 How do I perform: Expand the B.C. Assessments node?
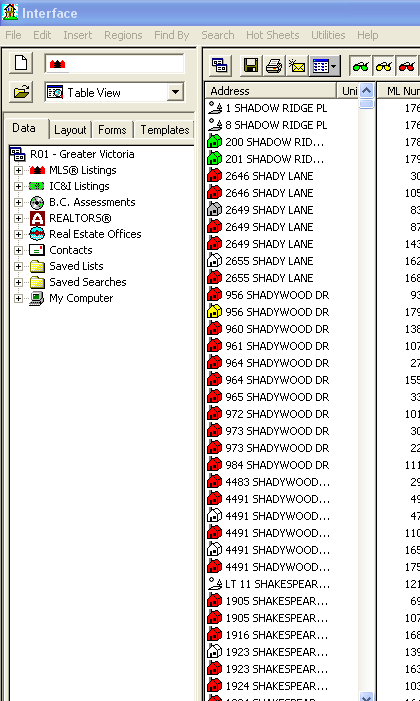[x=18, y=203]
